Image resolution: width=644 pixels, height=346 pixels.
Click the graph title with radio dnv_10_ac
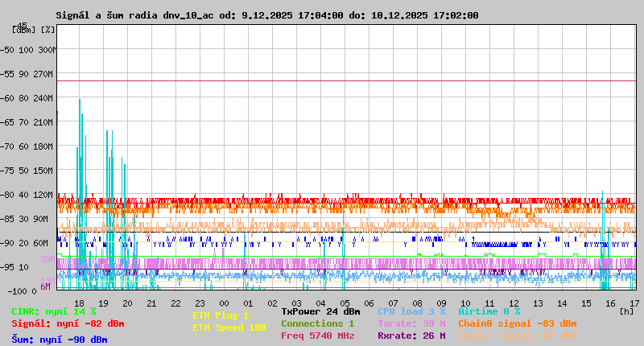[267, 15]
